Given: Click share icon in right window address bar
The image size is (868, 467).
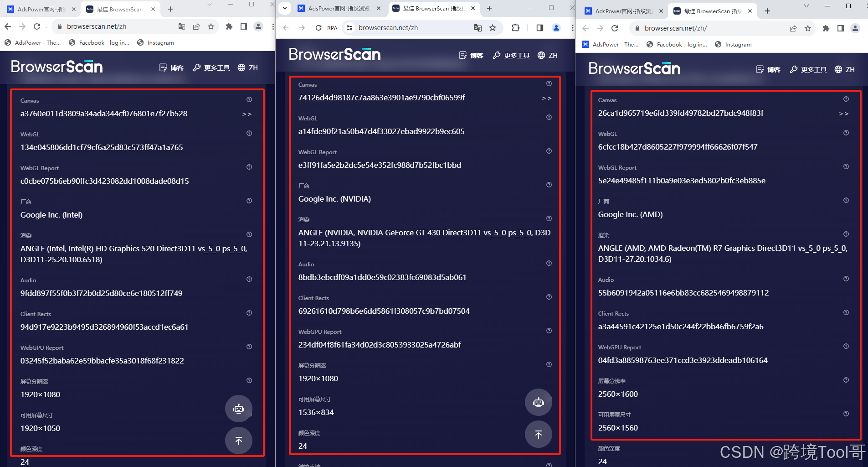Looking at the screenshot, I should pyautogui.click(x=793, y=28).
